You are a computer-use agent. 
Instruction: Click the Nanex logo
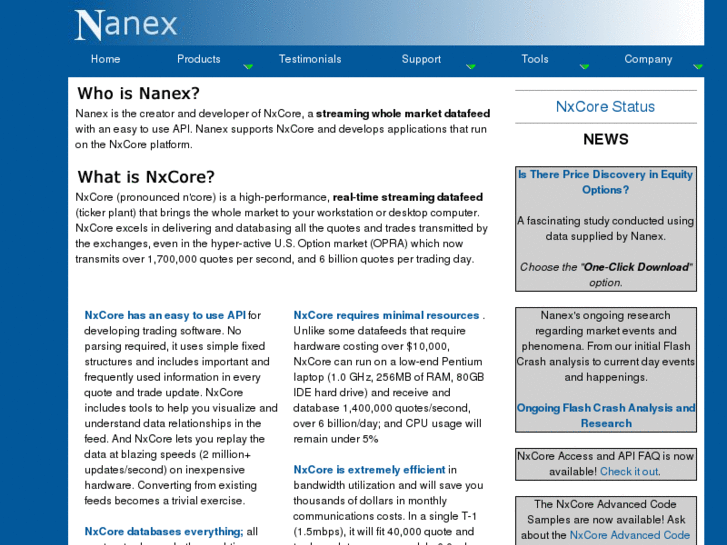(x=126, y=25)
